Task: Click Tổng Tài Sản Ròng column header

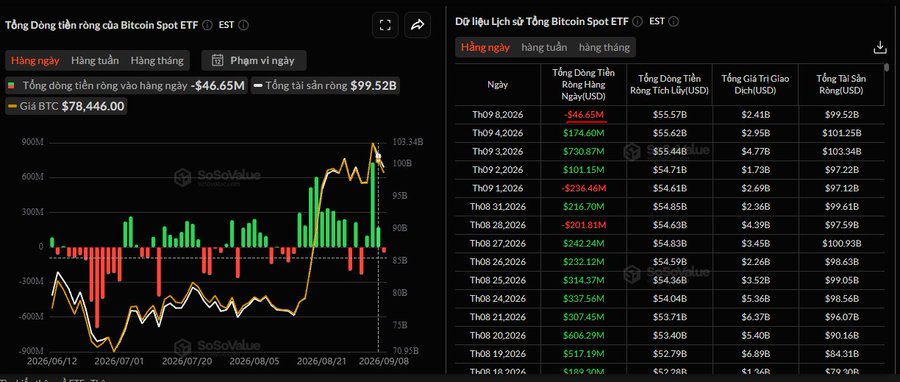Action: pos(841,84)
